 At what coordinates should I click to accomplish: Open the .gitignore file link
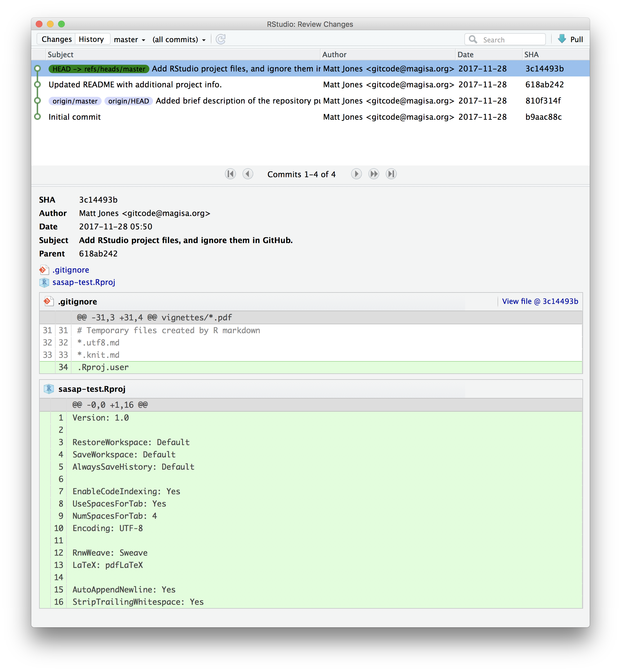tap(71, 270)
